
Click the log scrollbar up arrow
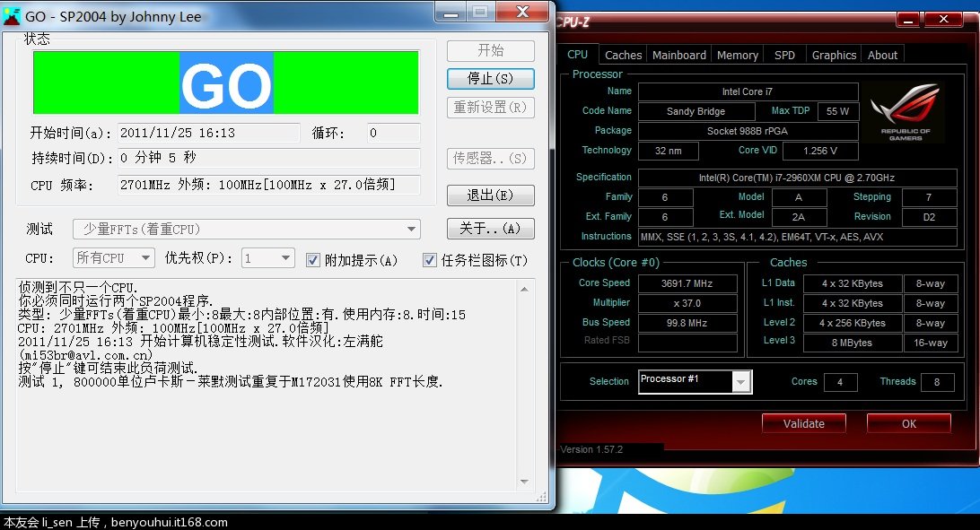pyautogui.click(x=524, y=289)
